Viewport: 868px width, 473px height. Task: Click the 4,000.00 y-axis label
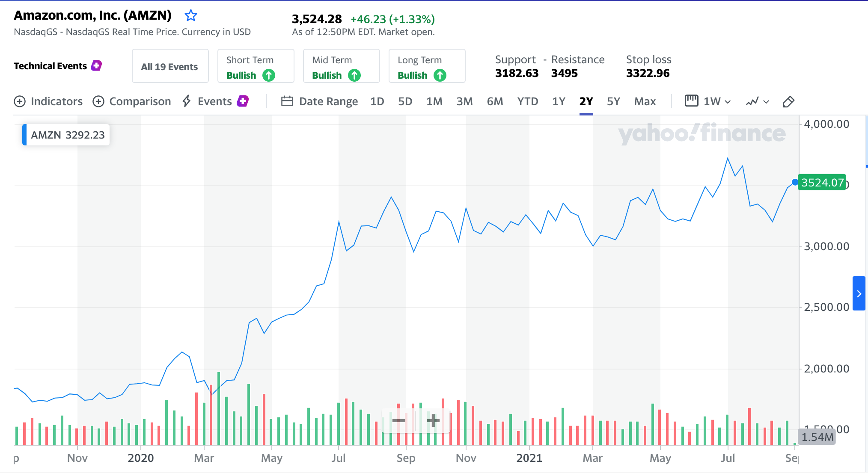[826, 124]
